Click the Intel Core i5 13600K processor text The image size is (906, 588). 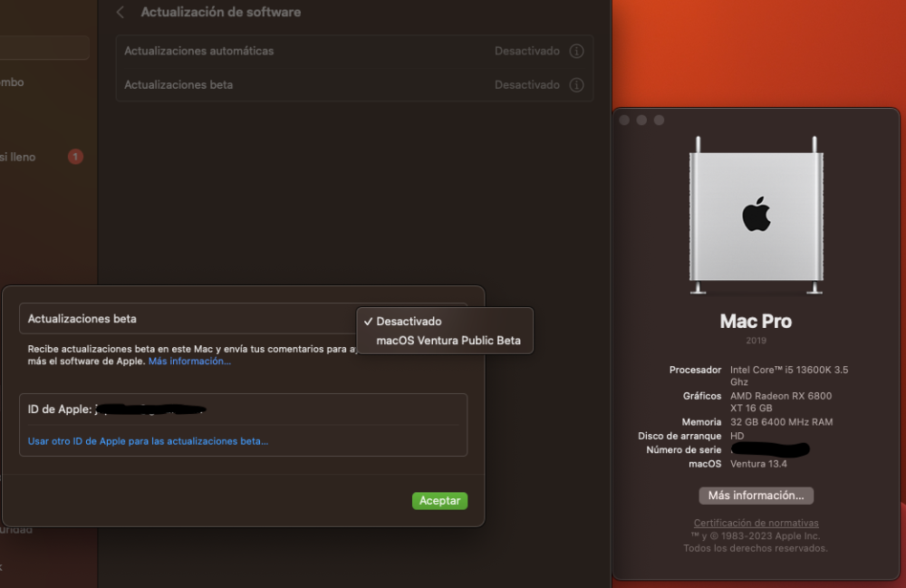[789, 375]
